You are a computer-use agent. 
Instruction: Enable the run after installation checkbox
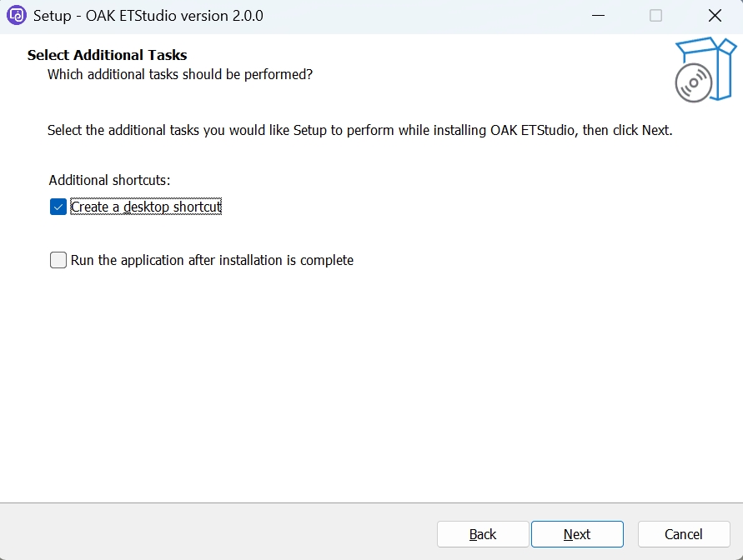[58, 260]
